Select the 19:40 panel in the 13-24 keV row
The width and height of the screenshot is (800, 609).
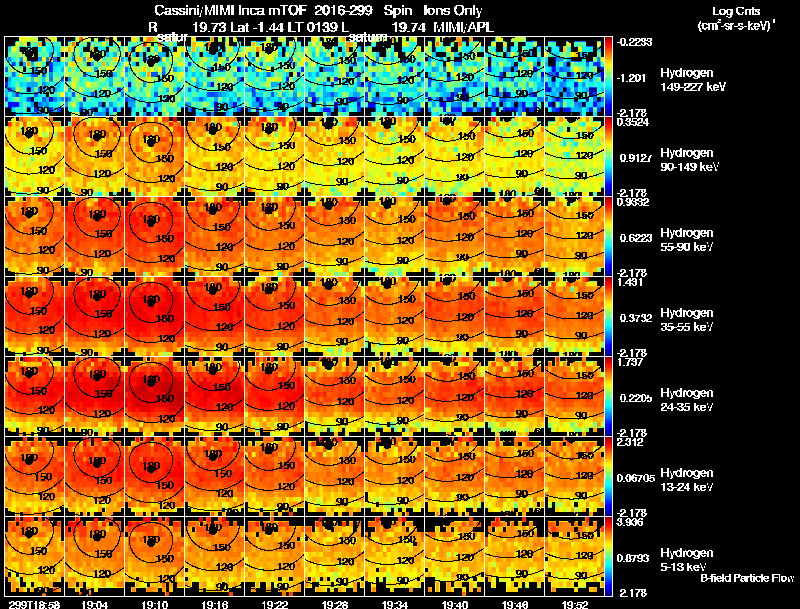click(455, 477)
